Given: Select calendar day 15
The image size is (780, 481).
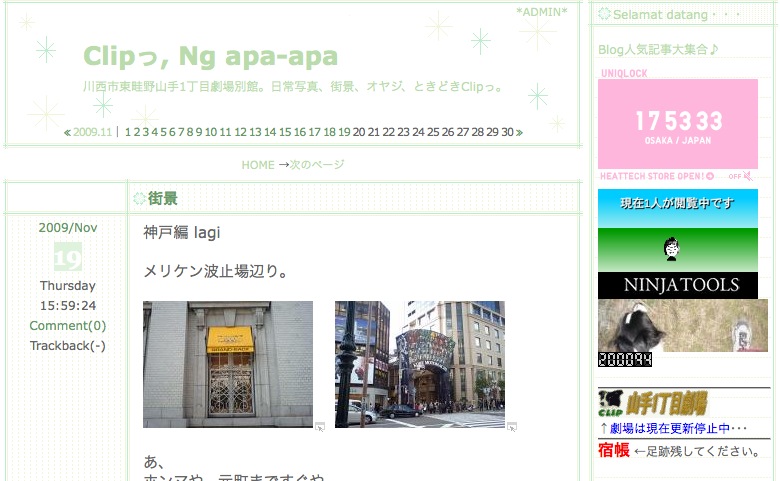Looking at the screenshot, I should tap(285, 132).
